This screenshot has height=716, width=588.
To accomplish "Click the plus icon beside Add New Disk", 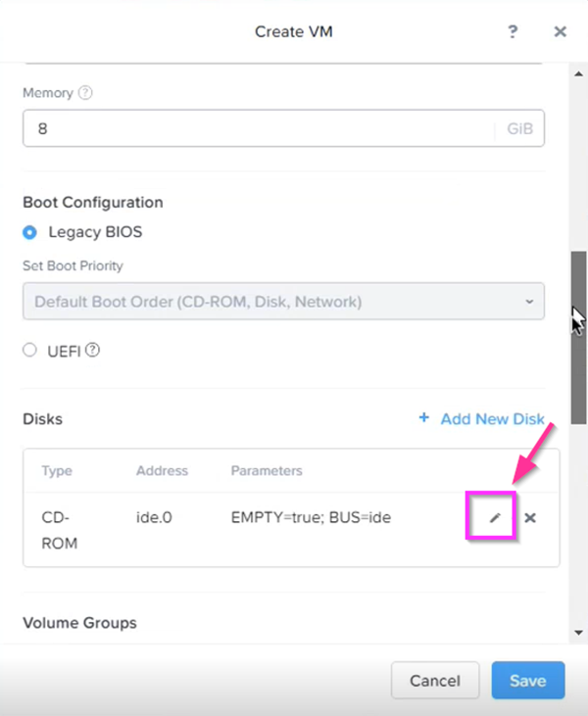I will [x=424, y=418].
